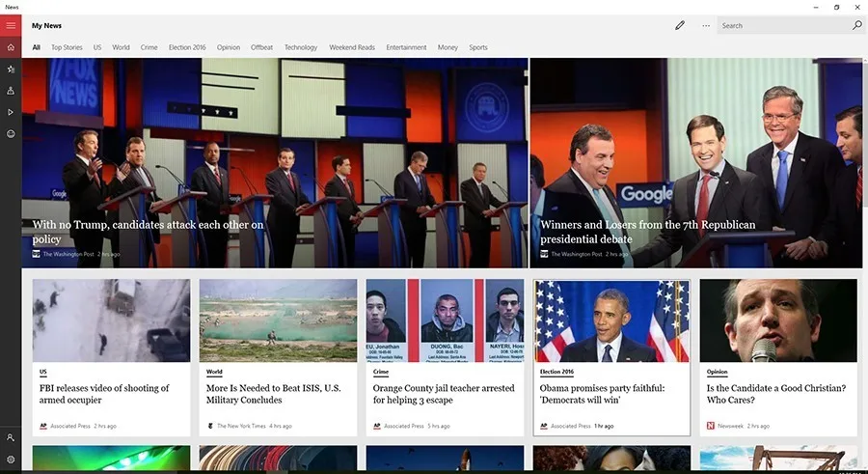Open the Opinion tab

pos(228,47)
